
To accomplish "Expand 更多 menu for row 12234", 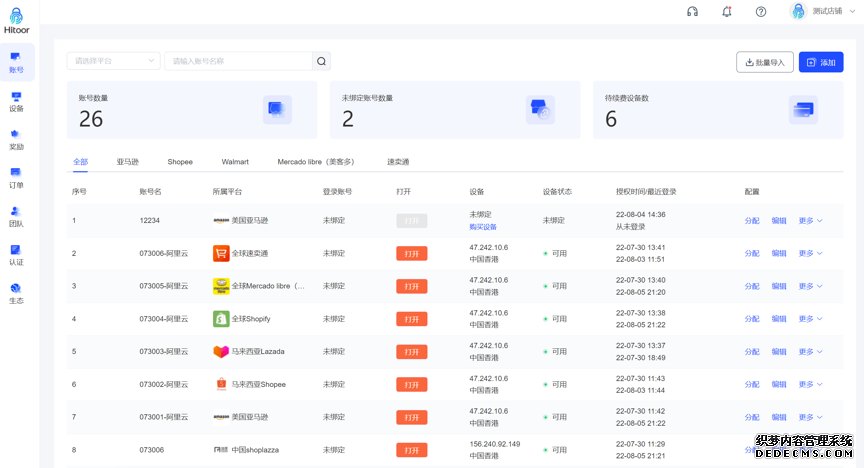I will (x=811, y=220).
